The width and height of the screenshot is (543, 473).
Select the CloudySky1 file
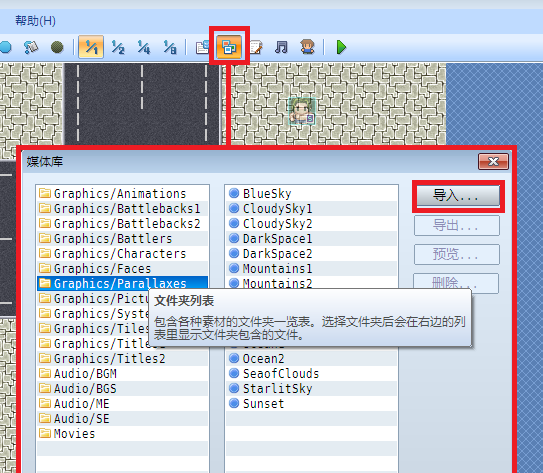point(311,208)
